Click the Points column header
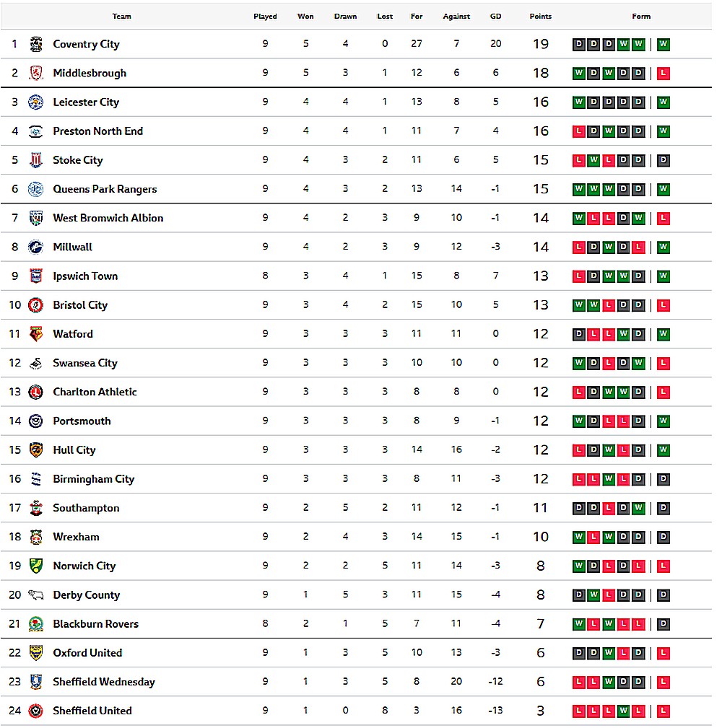722x728 pixels. pos(540,16)
